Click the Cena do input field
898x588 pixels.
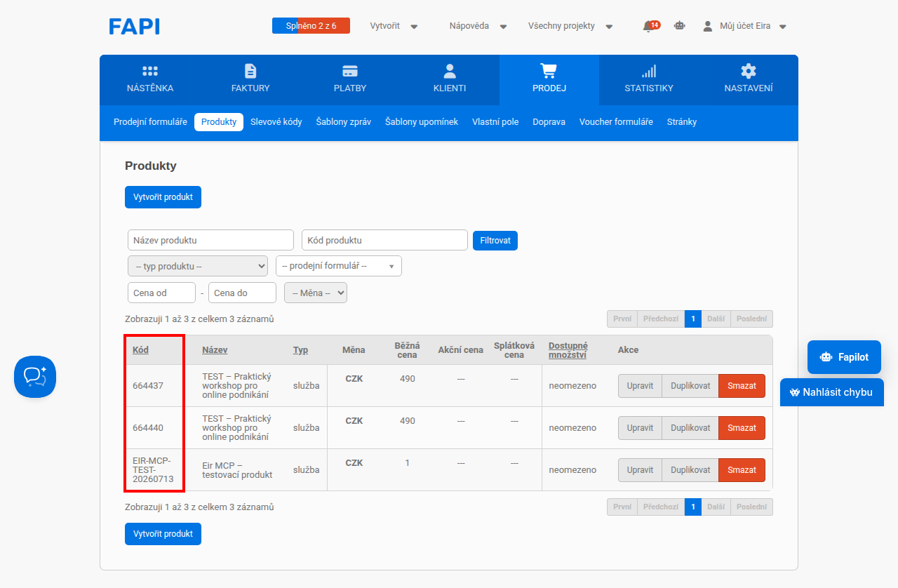(242, 293)
